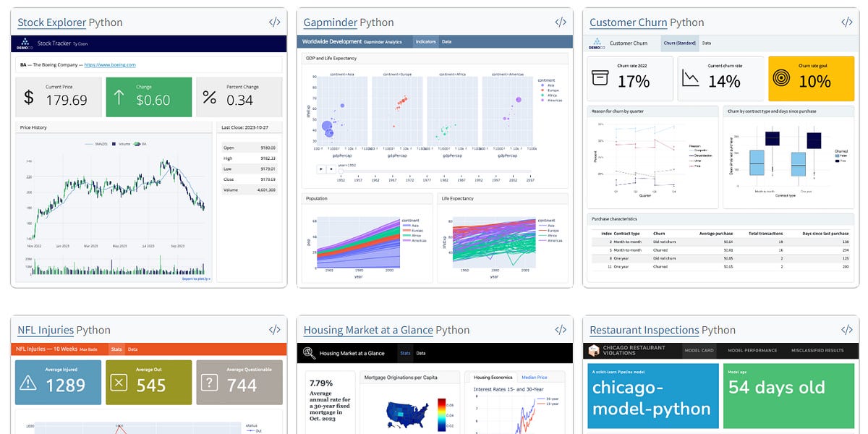Select the Churn (Standard) tab

(679, 43)
